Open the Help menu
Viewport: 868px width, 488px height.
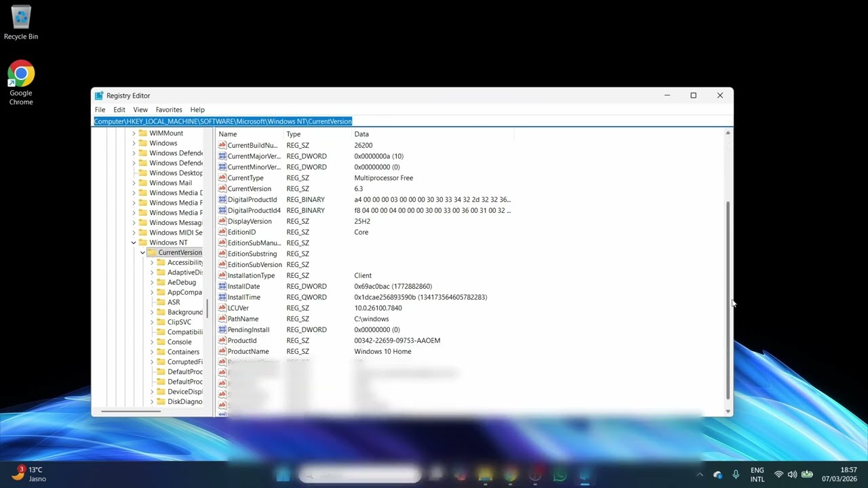point(197,109)
